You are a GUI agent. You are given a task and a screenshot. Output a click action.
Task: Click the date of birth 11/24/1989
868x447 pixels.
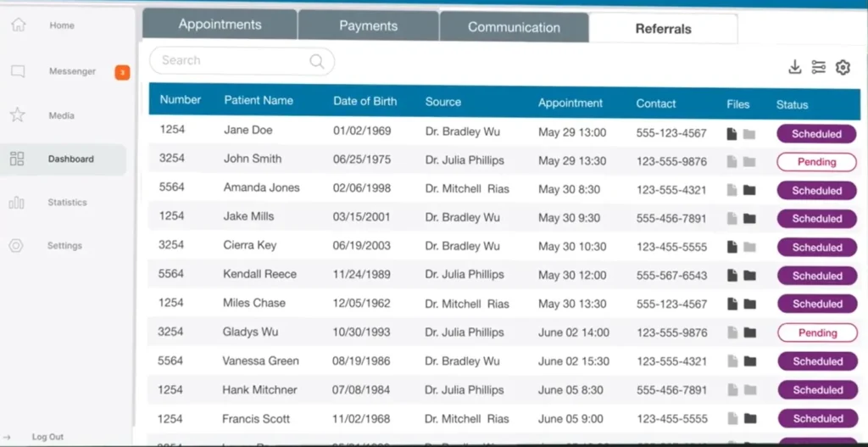pos(361,275)
